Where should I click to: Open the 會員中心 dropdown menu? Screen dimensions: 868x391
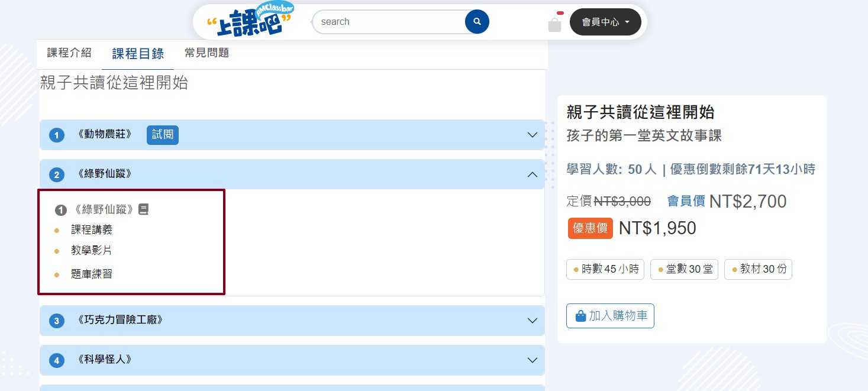pos(605,22)
